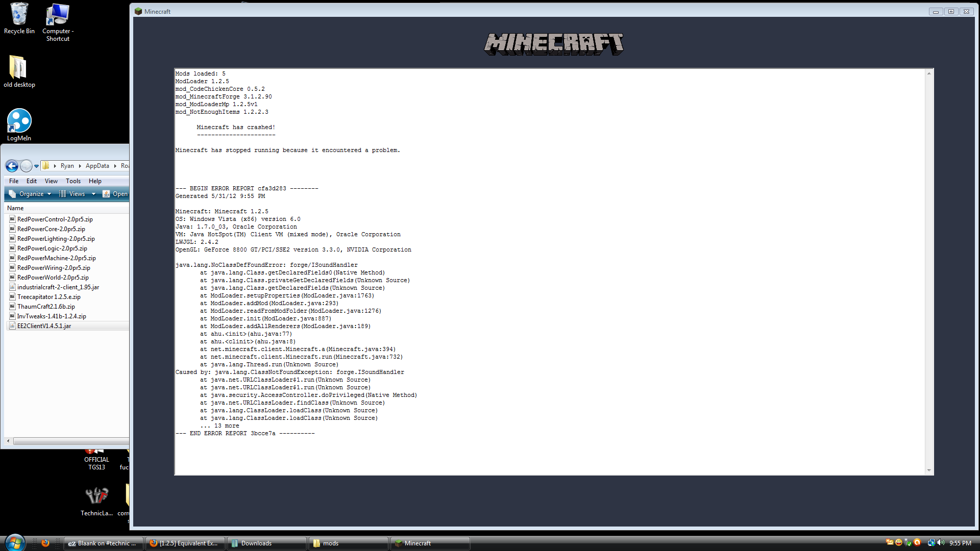Click AppData in the address breadcrumb
Screen dimensions: 980x551
(x=97, y=166)
